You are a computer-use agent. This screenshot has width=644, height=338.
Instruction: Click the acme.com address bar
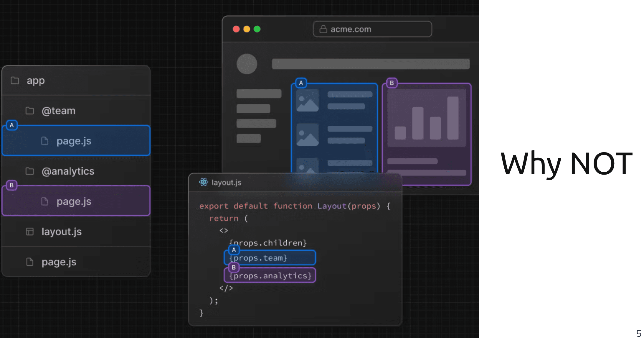pos(372,29)
